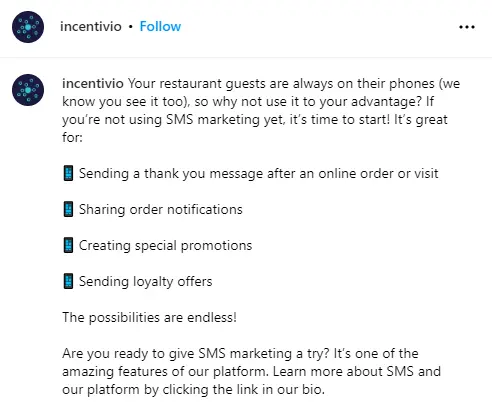
Task: Follow the incentivio account
Action: (160, 26)
